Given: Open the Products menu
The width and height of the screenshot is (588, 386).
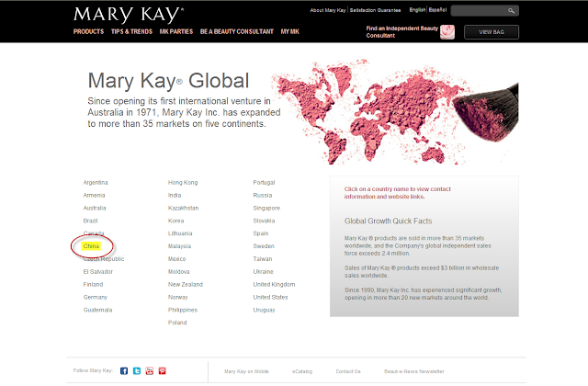Looking at the screenshot, I should click(x=88, y=32).
